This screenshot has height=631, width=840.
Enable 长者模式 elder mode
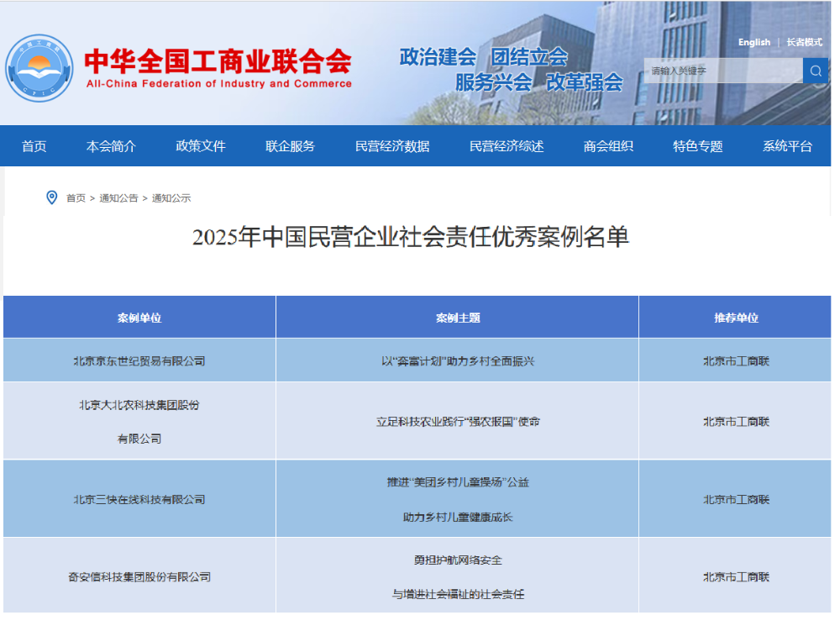coord(804,42)
